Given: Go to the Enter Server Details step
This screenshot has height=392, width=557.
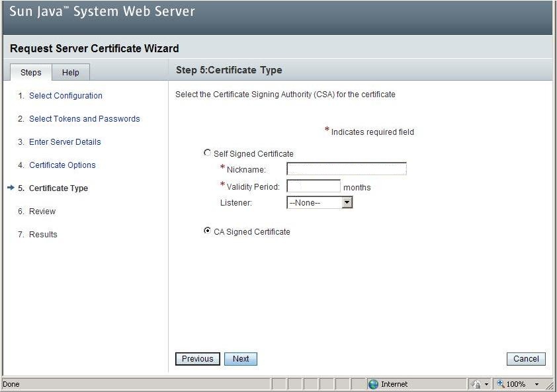Looking at the screenshot, I should pos(65,142).
